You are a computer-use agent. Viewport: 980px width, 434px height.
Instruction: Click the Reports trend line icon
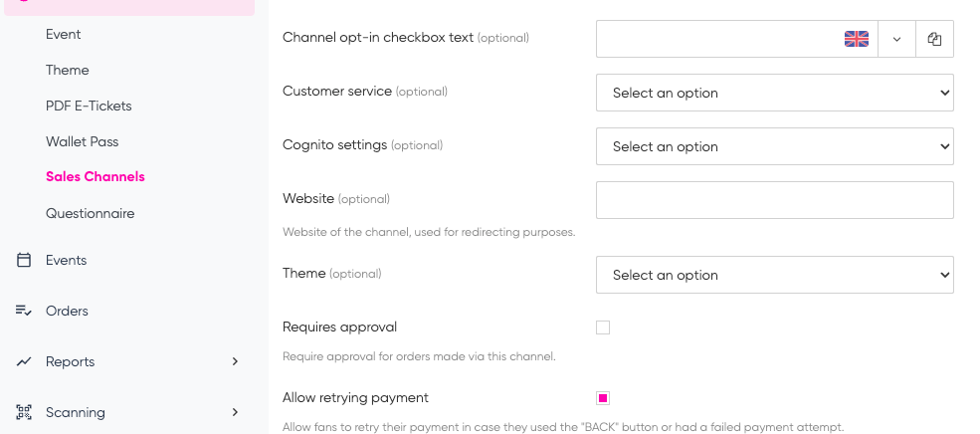click(x=24, y=361)
